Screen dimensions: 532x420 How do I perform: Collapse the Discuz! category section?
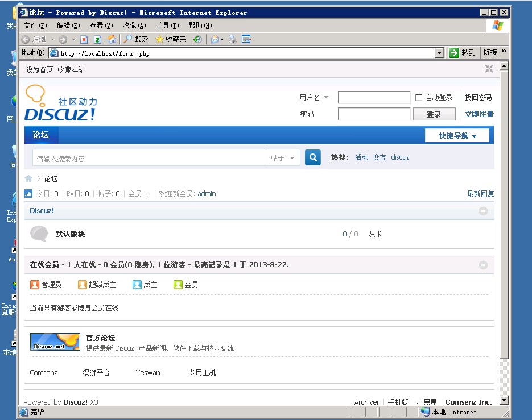coord(483,211)
